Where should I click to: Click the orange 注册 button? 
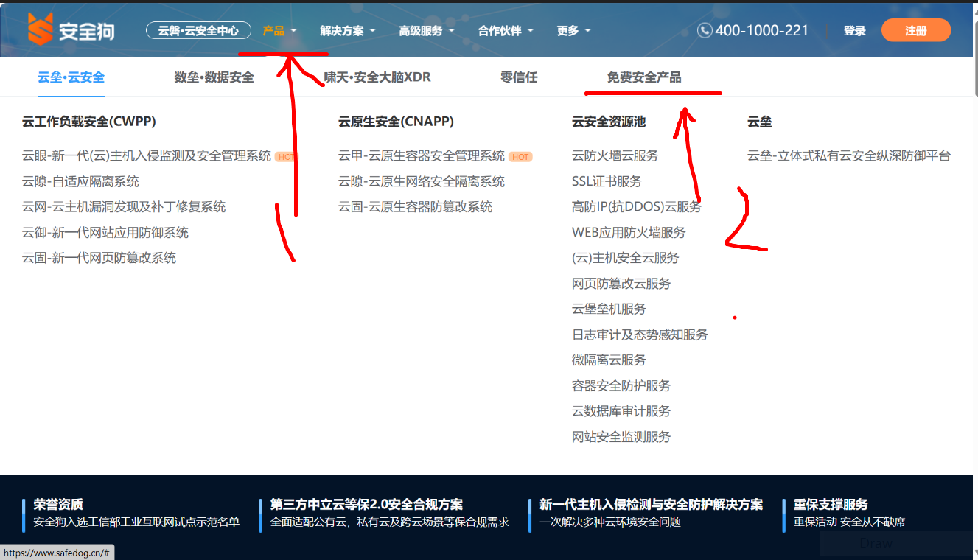(x=916, y=30)
